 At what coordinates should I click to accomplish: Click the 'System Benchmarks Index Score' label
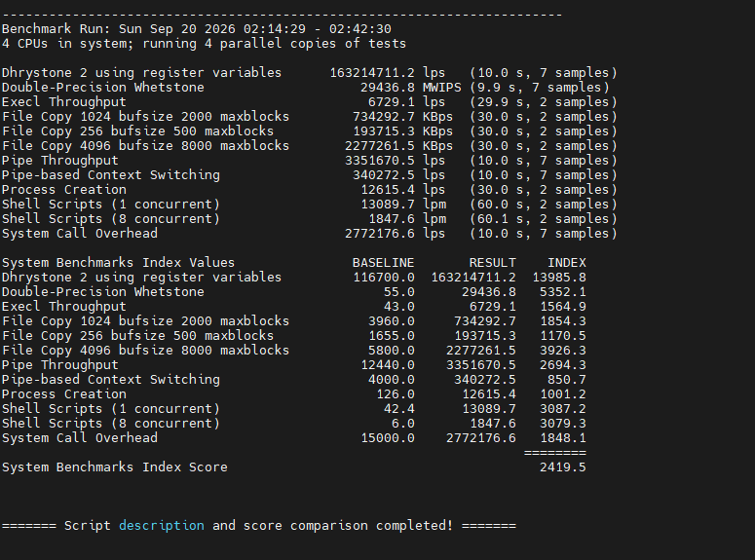(115, 467)
